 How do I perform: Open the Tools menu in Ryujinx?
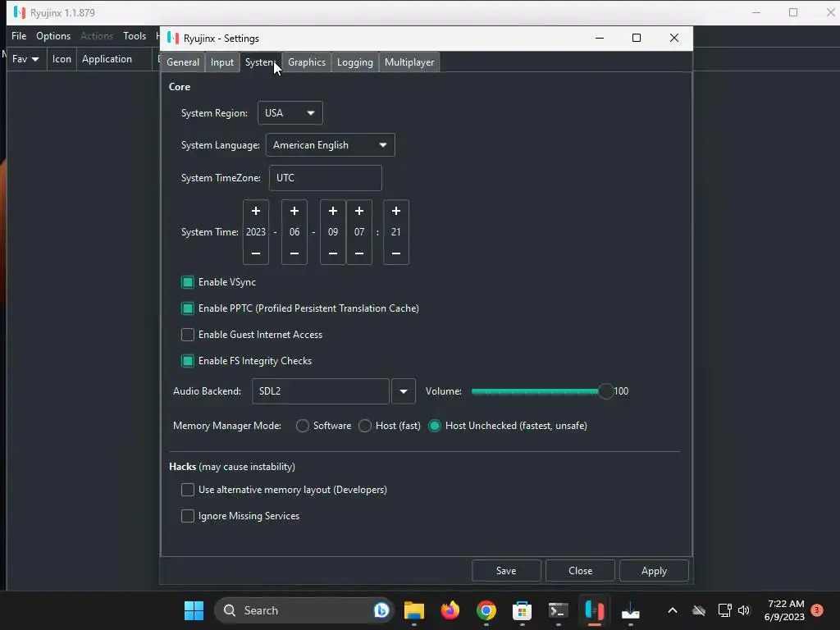135,36
